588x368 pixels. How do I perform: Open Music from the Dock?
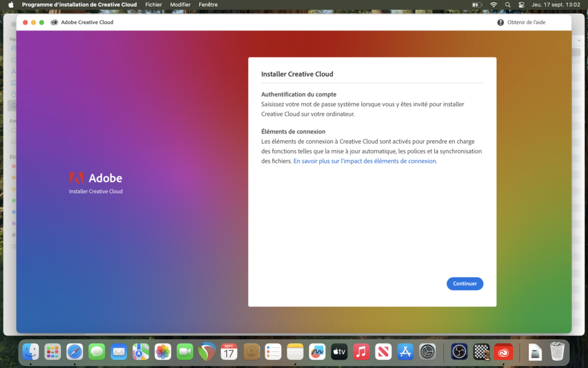tap(361, 352)
